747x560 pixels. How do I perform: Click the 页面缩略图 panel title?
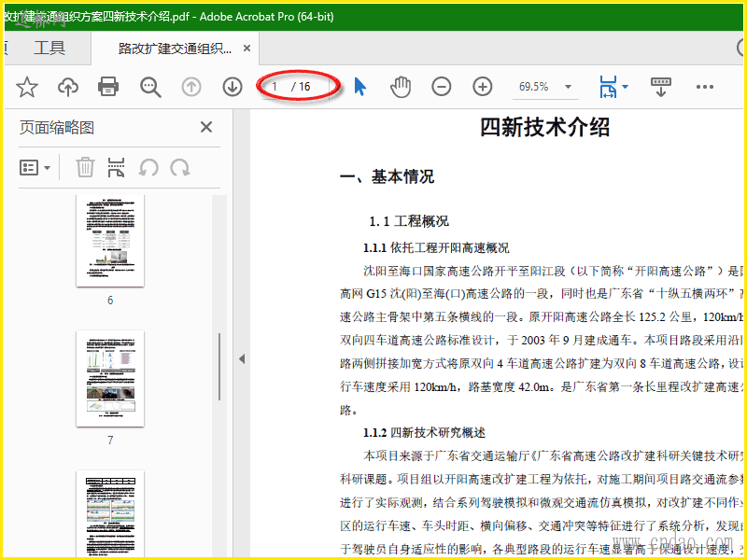(57, 128)
